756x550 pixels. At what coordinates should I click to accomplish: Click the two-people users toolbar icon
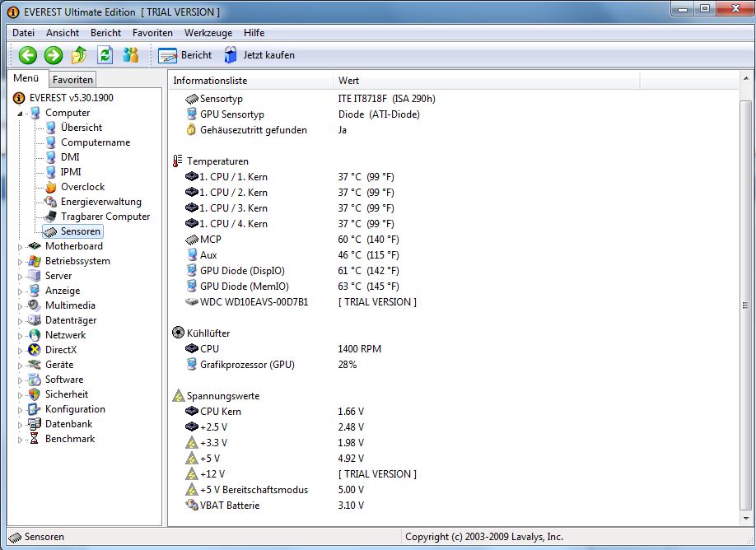click(x=130, y=55)
